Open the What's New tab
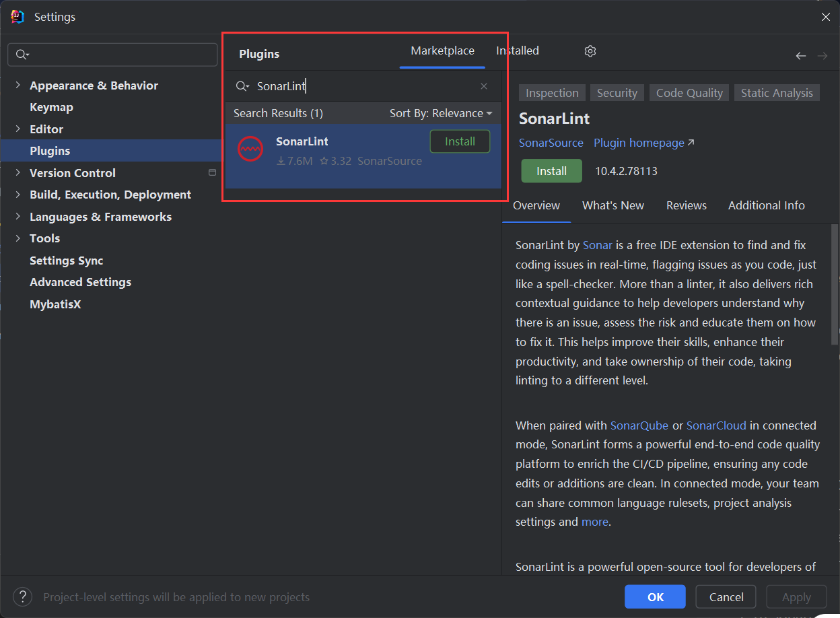Screen dimensions: 840x618 point(613,206)
